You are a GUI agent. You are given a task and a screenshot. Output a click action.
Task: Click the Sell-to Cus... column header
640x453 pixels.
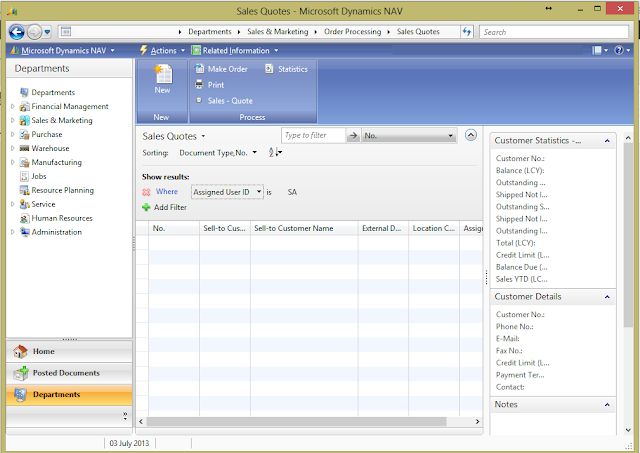[x=225, y=229]
